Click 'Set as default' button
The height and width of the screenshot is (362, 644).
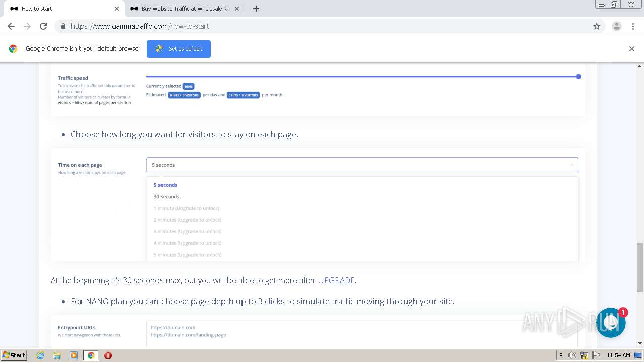click(179, 49)
